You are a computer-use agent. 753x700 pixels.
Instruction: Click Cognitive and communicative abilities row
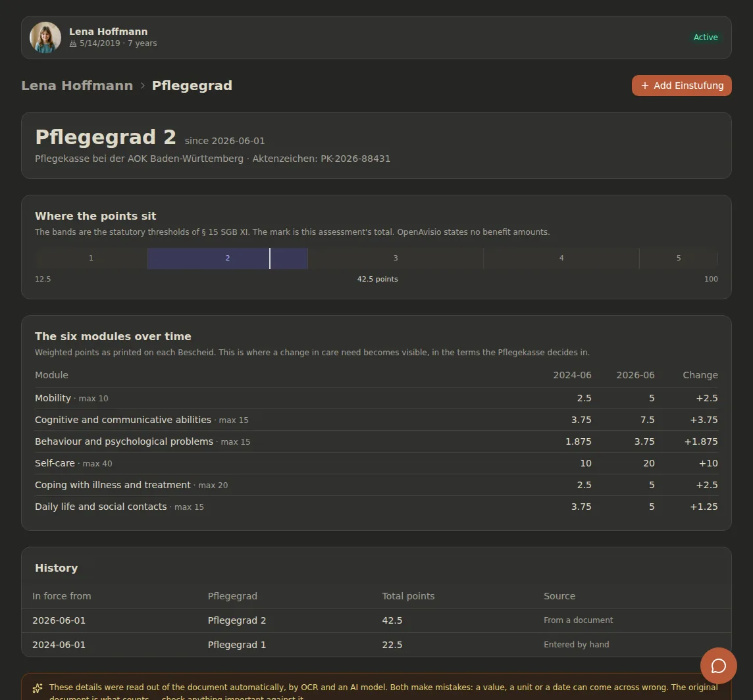click(x=376, y=420)
